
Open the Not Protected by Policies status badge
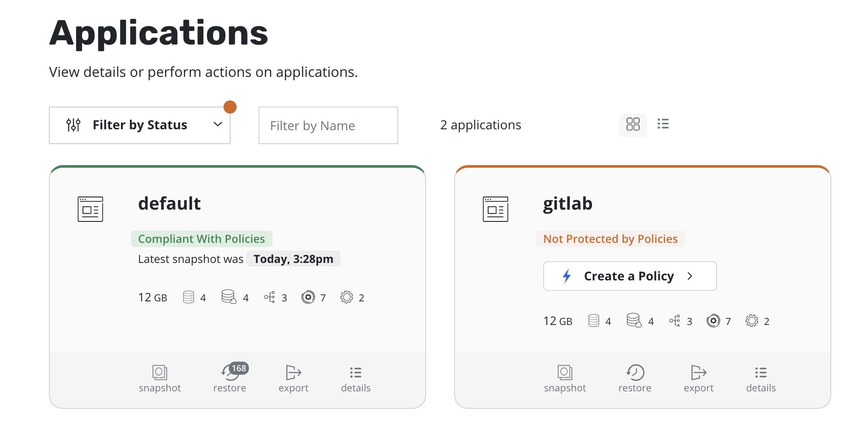tap(610, 238)
